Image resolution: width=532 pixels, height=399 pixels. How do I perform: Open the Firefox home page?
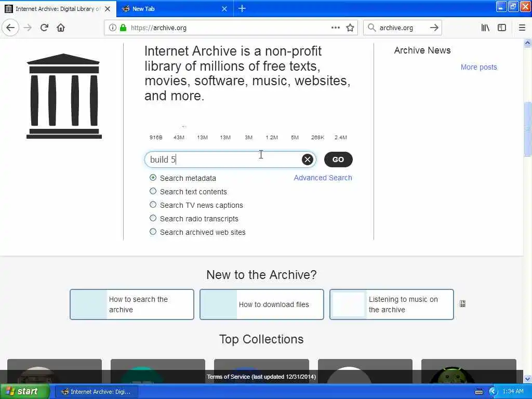pyautogui.click(x=61, y=28)
